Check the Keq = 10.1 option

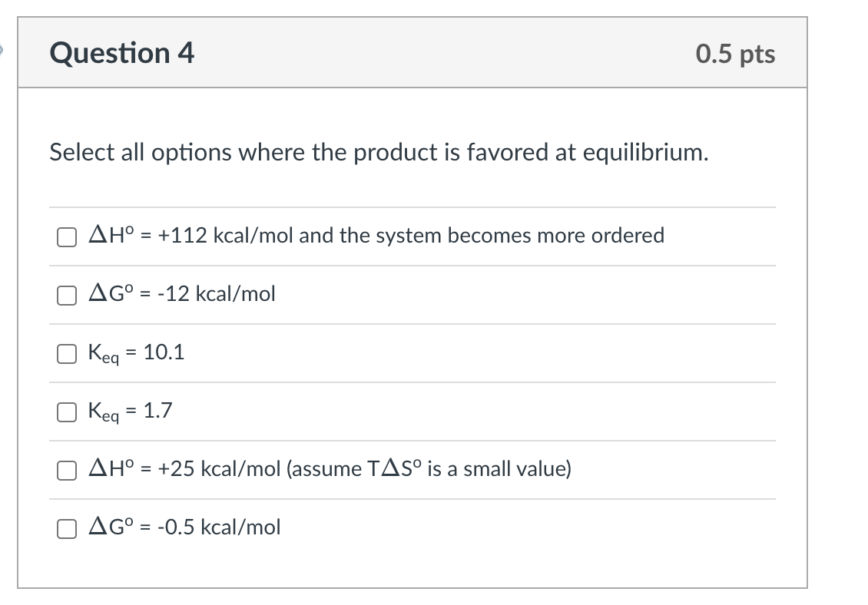[x=66, y=353]
